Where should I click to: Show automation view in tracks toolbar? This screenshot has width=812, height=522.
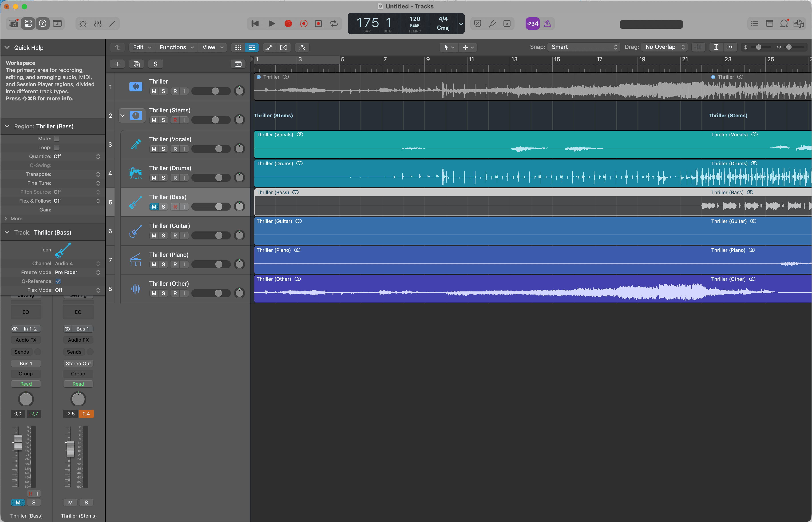(x=269, y=48)
